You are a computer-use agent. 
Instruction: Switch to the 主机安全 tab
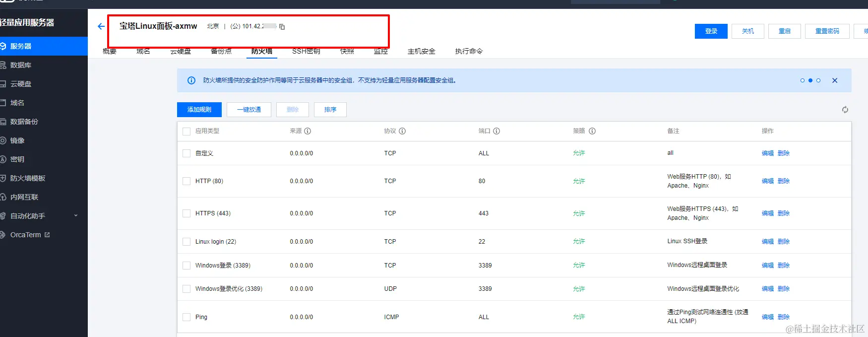coord(422,51)
